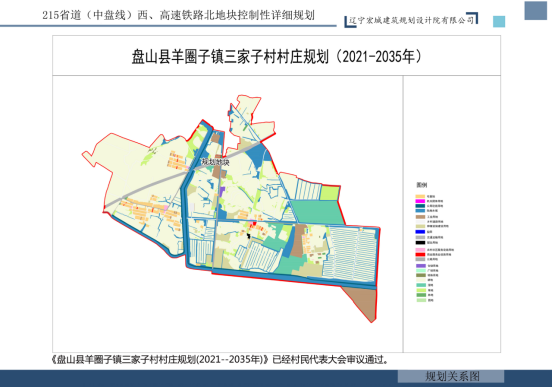Click the dark teal legend swatch
Screen dimensions: 553x387
420,206
